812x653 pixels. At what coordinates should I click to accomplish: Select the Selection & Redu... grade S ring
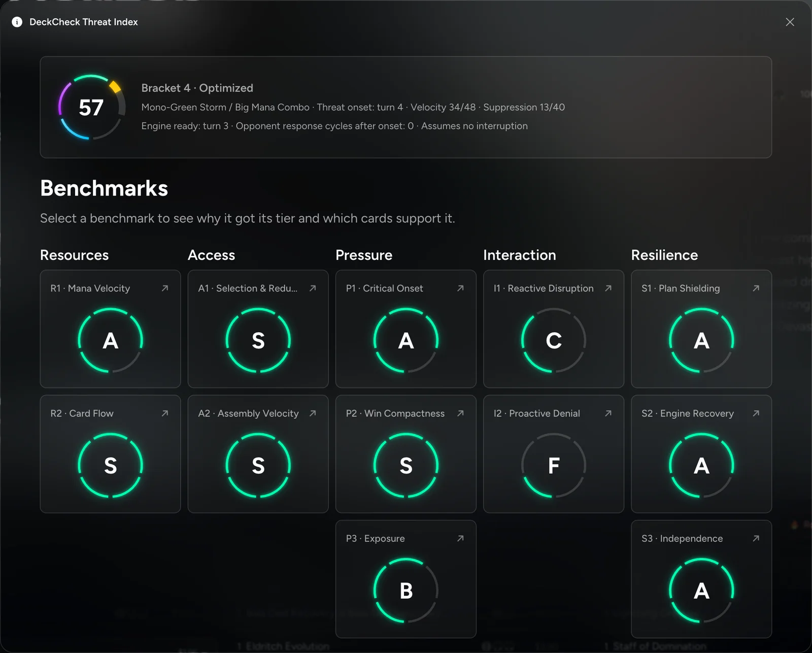pos(258,340)
